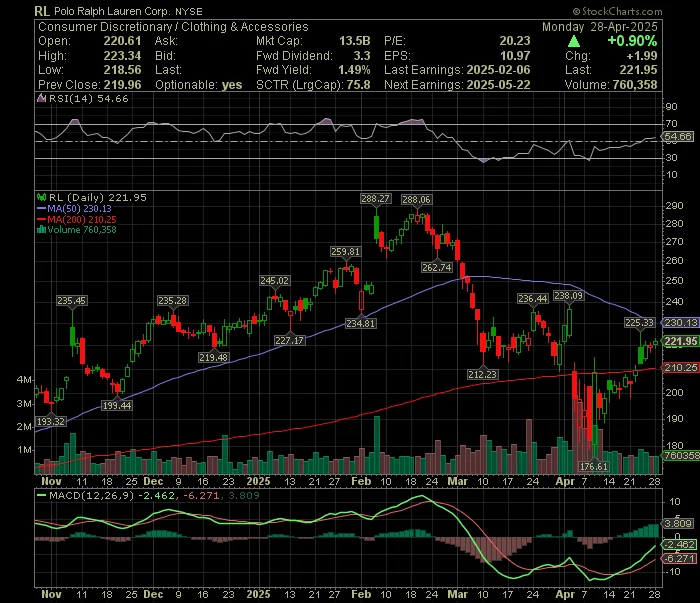Click the Fwd Dividend value 3.3
The height and width of the screenshot is (603, 700).
362,56
